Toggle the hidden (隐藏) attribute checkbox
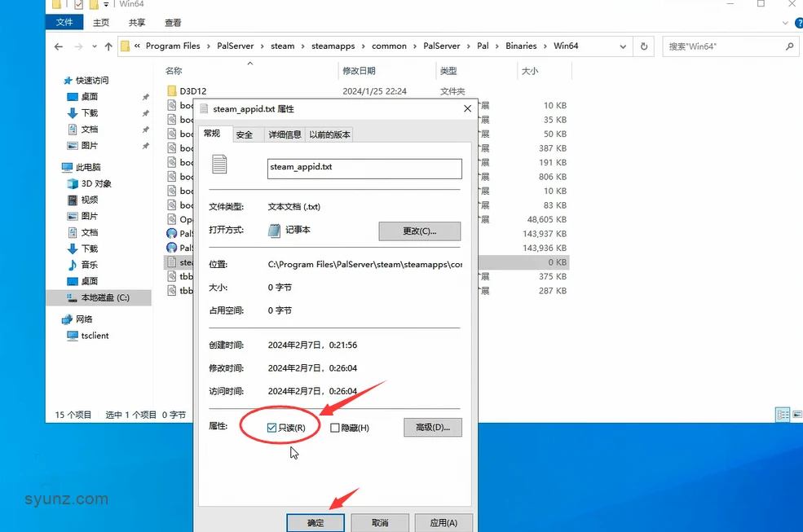The image size is (803, 532). [334, 428]
